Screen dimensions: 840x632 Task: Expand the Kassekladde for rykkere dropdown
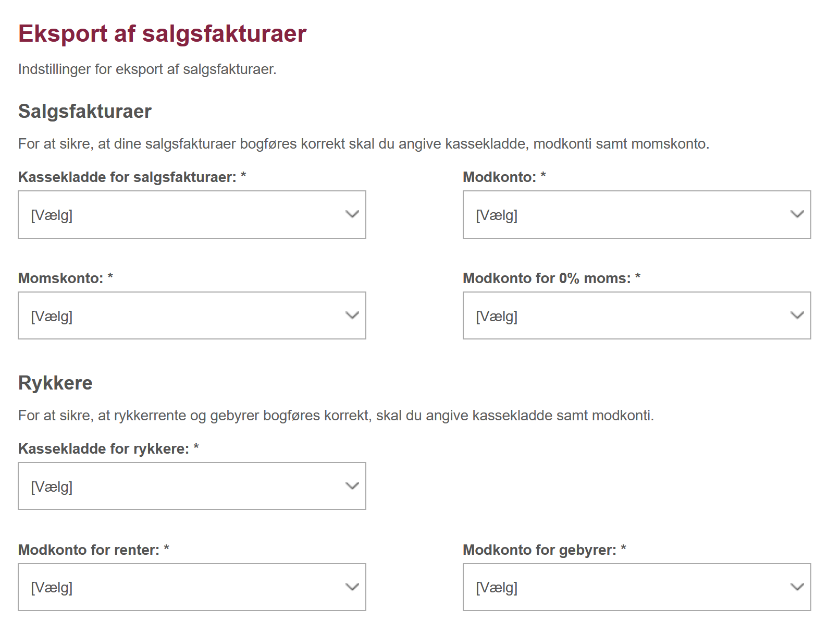coord(192,486)
